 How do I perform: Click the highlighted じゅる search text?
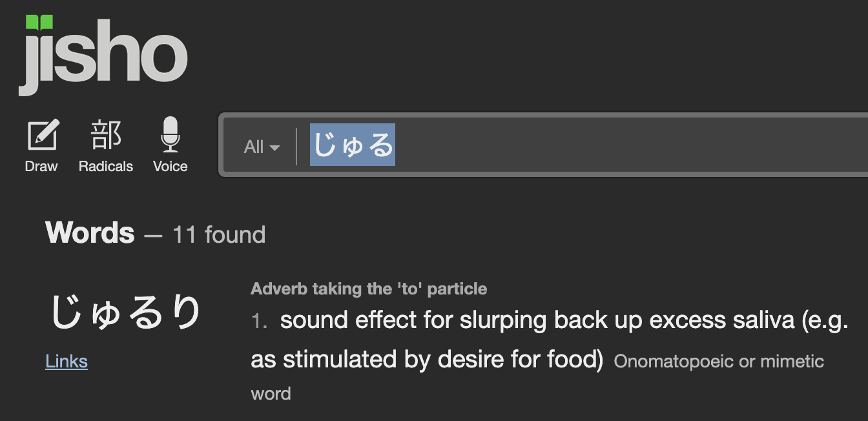pyautogui.click(x=353, y=145)
